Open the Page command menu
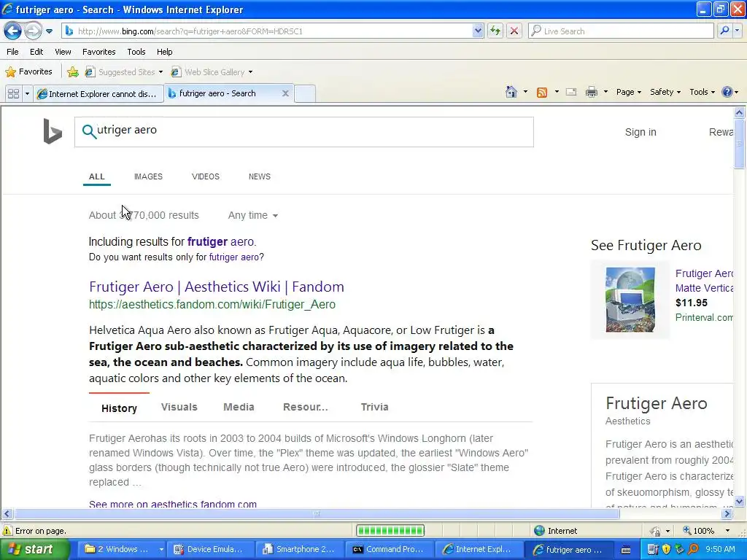 (628, 92)
